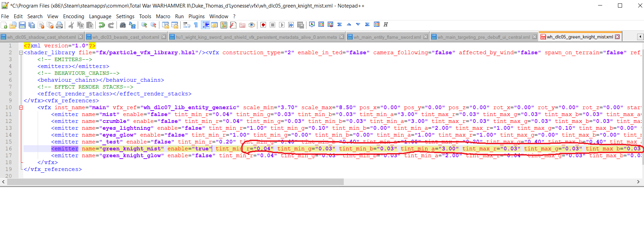
Task: Open the Plugins menu
Action: [x=196, y=16]
